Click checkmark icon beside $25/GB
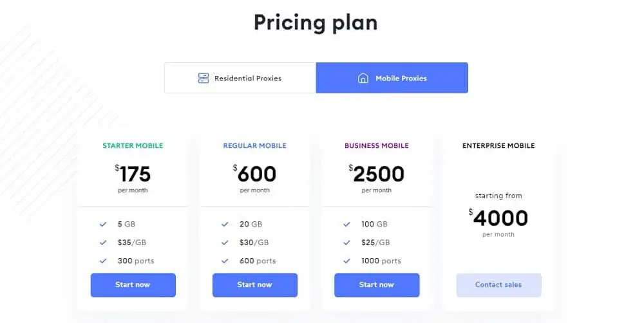 pyautogui.click(x=347, y=243)
